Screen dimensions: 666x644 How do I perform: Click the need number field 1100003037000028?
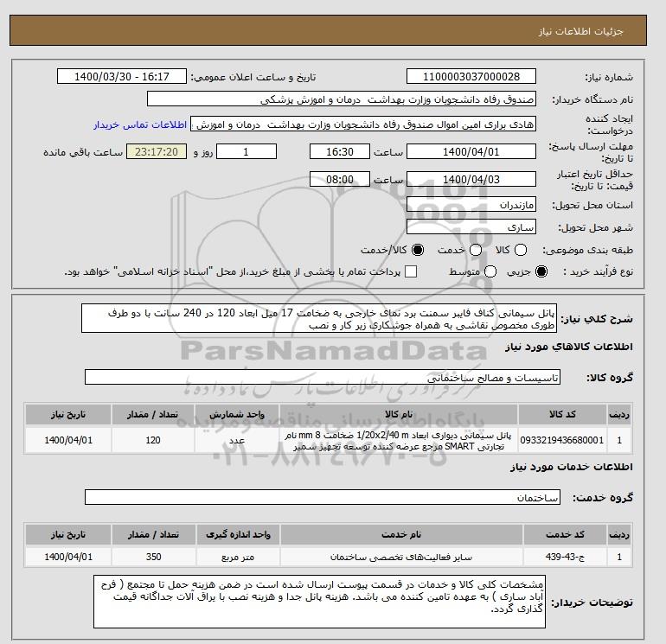pyautogui.click(x=471, y=77)
